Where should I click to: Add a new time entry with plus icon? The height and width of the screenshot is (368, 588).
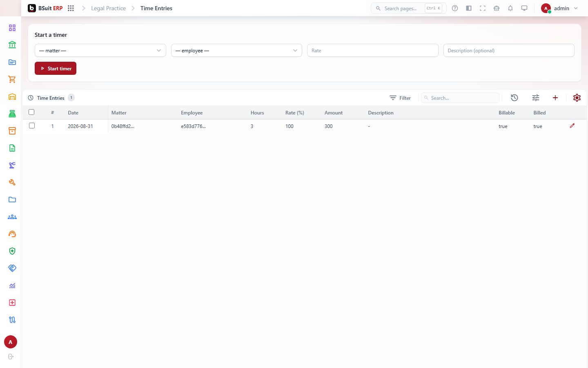555,98
